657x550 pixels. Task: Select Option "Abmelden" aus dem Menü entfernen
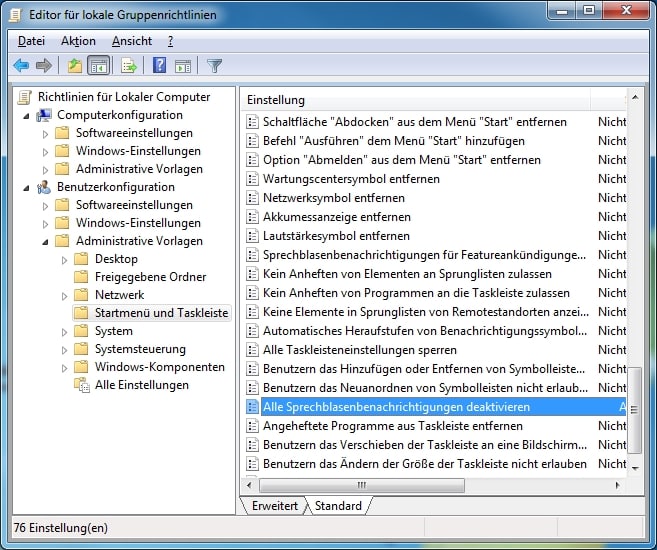(401, 160)
